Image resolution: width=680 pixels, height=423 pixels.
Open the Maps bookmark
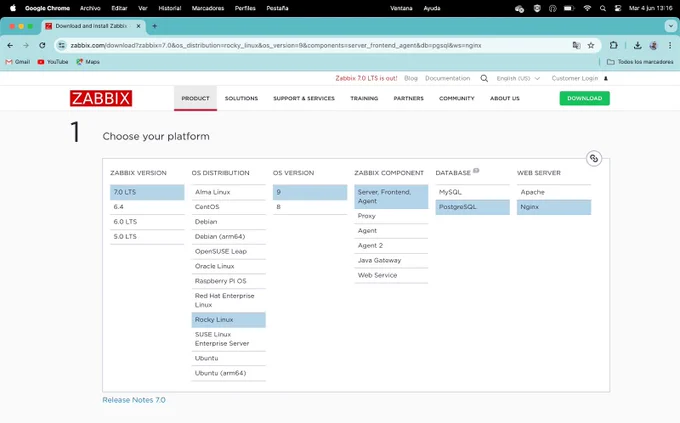[88, 62]
